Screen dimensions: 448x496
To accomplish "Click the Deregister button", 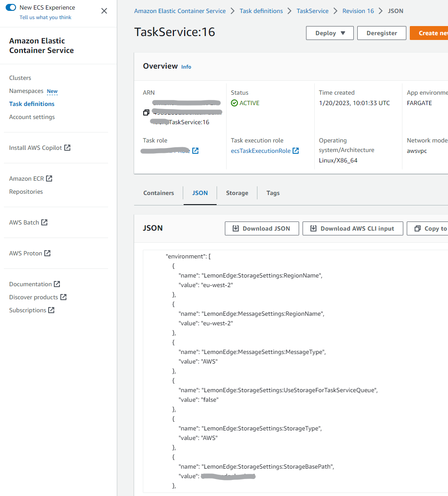I will (x=382, y=33).
